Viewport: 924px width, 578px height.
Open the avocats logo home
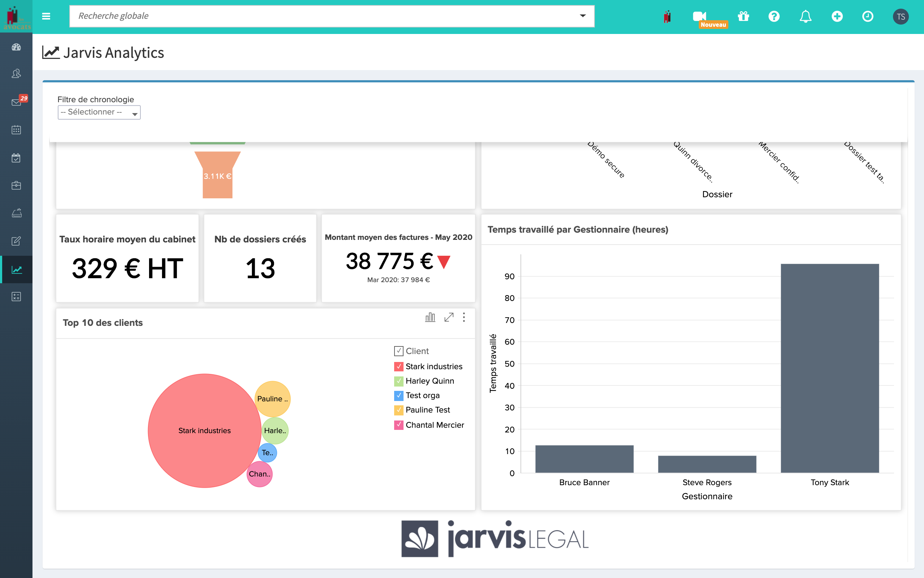coord(16,17)
